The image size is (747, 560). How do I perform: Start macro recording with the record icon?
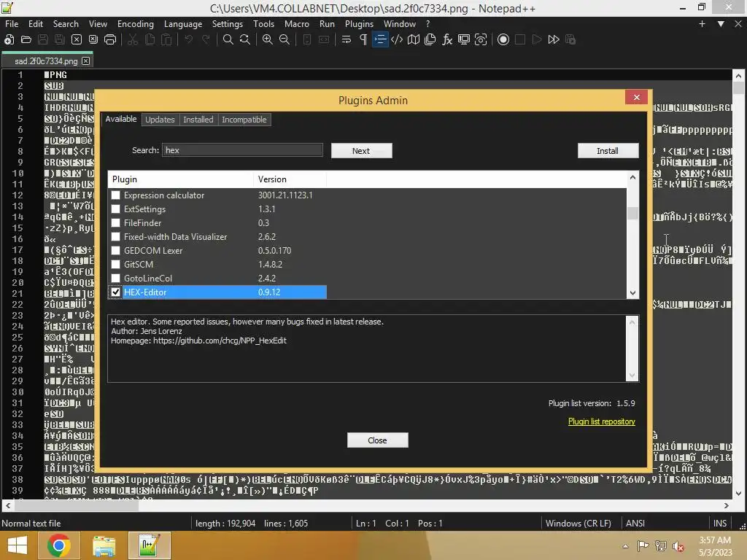pos(503,39)
